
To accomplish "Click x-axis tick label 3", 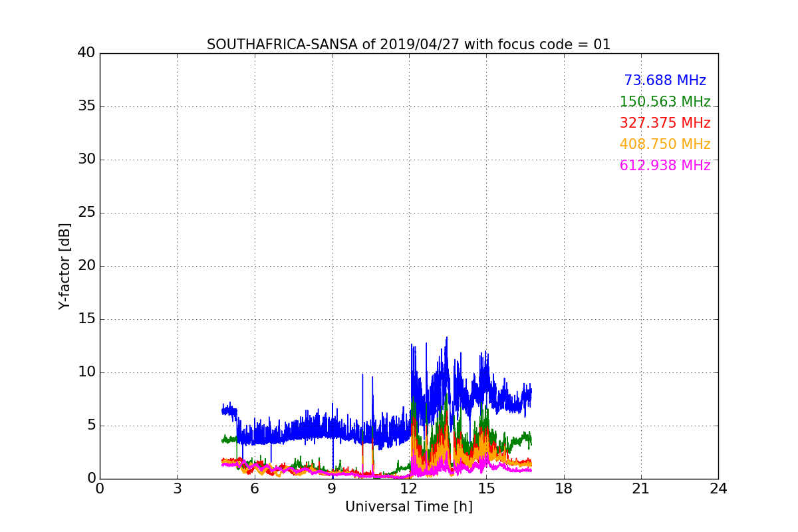I will coord(177,488).
